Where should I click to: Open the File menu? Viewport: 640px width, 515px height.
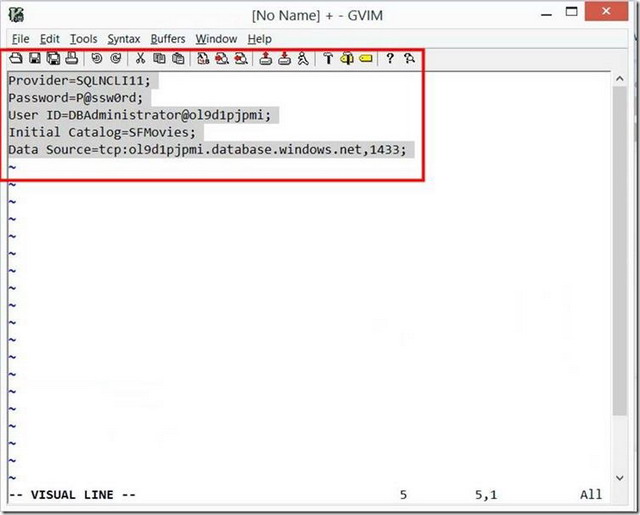[20, 39]
